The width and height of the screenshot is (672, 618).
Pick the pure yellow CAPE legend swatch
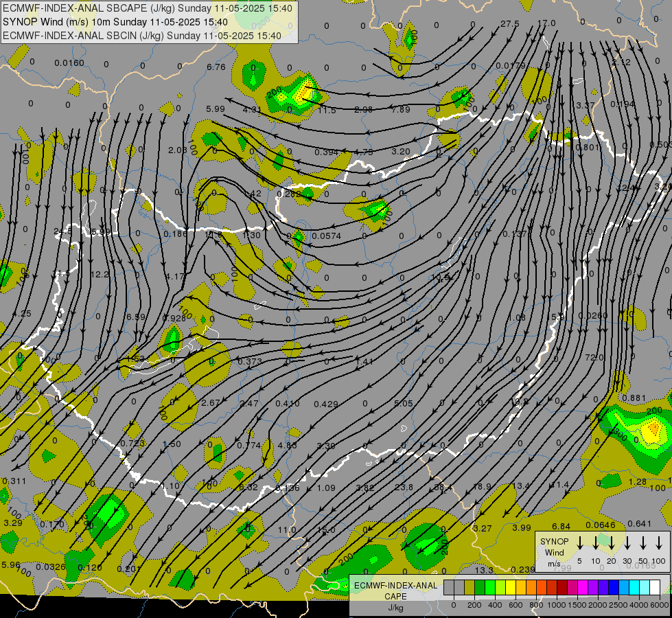coord(511,588)
